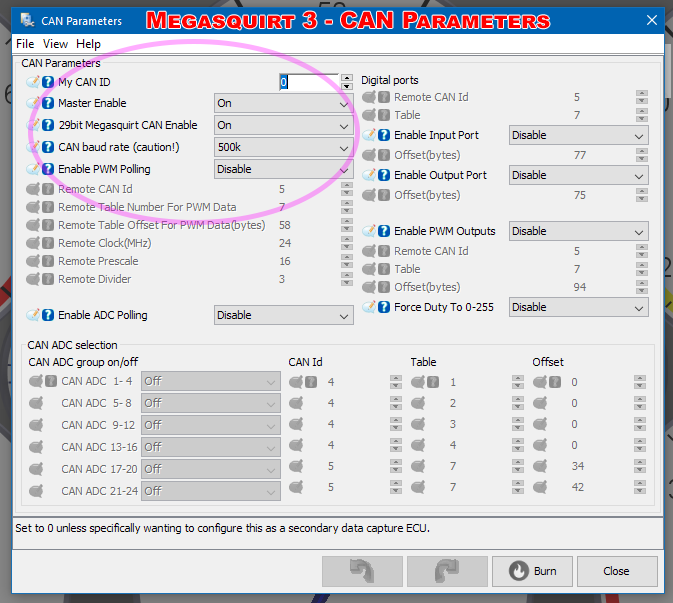Open 29bit Megasquirt CAN Enable dropdown
Viewport: 673px width, 603px height.
(x=284, y=125)
